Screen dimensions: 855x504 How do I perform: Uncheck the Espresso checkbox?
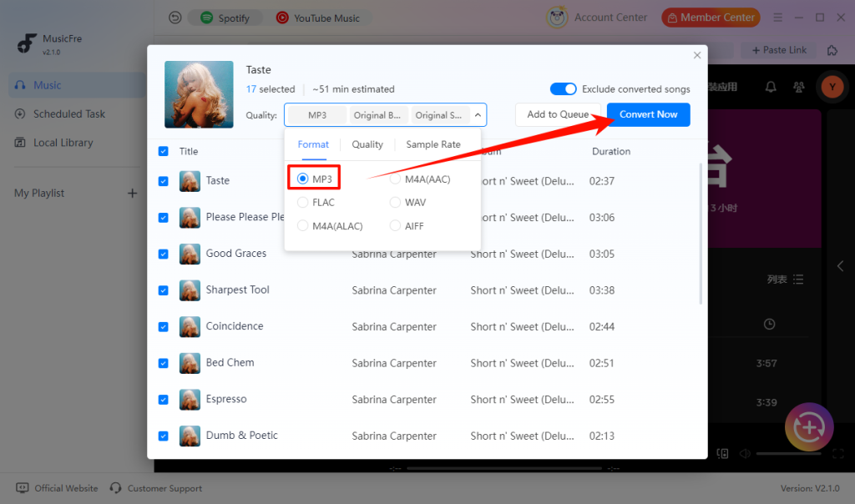[163, 400]
